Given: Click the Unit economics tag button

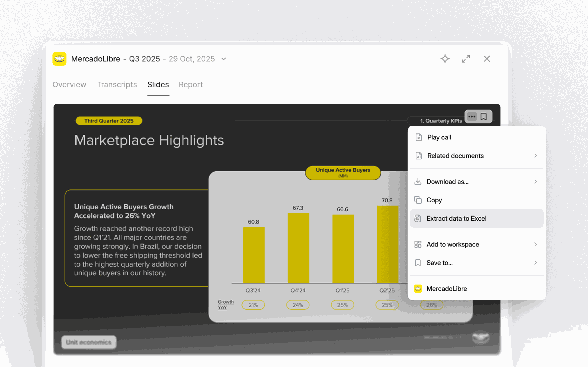Looking at the screenshot, I should (x=89, y=342).
